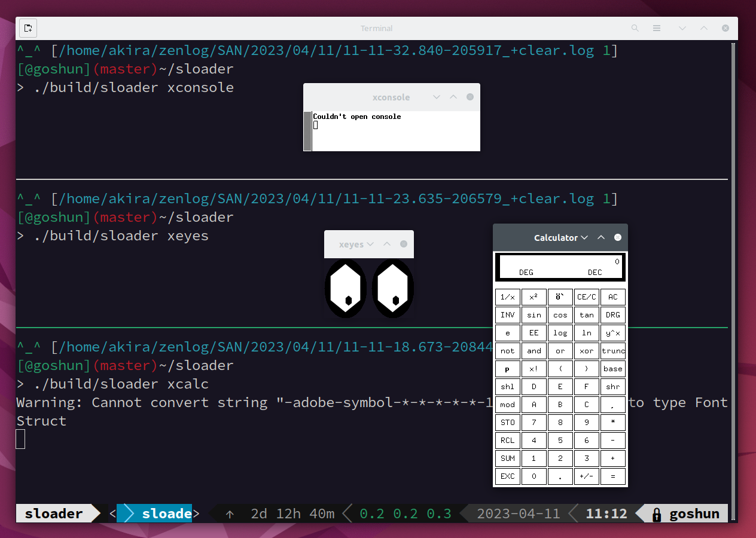Image resolution: width=756 pixels, height=538 pixels.
Task: Click the cos function key
Action: [560, 315]
